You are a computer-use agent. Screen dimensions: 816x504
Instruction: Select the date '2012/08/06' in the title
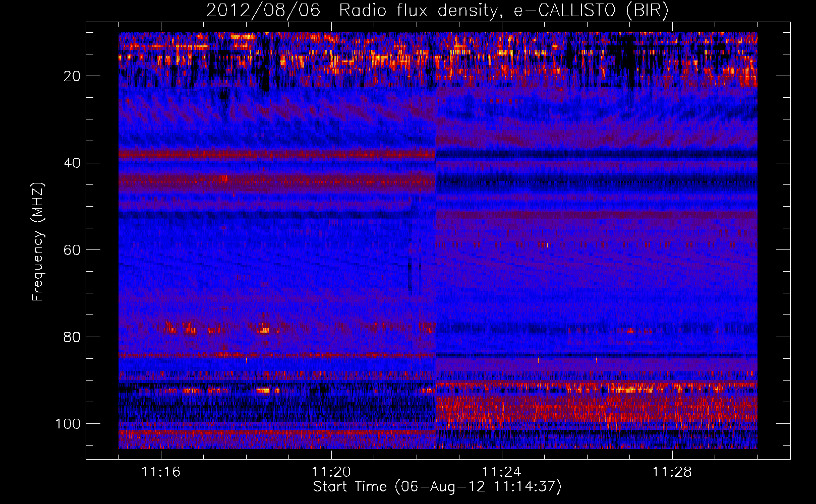click(x=263, y=11)
